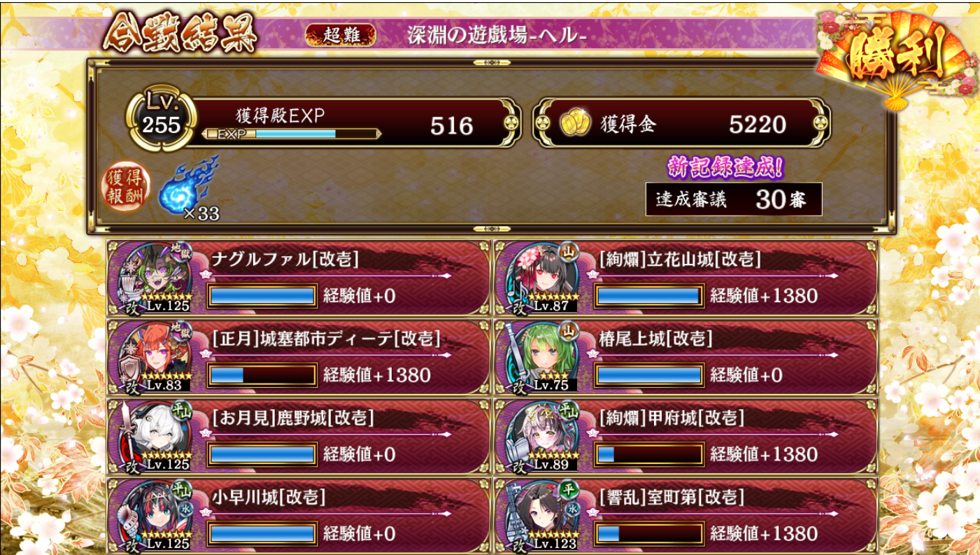
Task: Click the 新記録達成! text
Action: (x=725, y=167)
